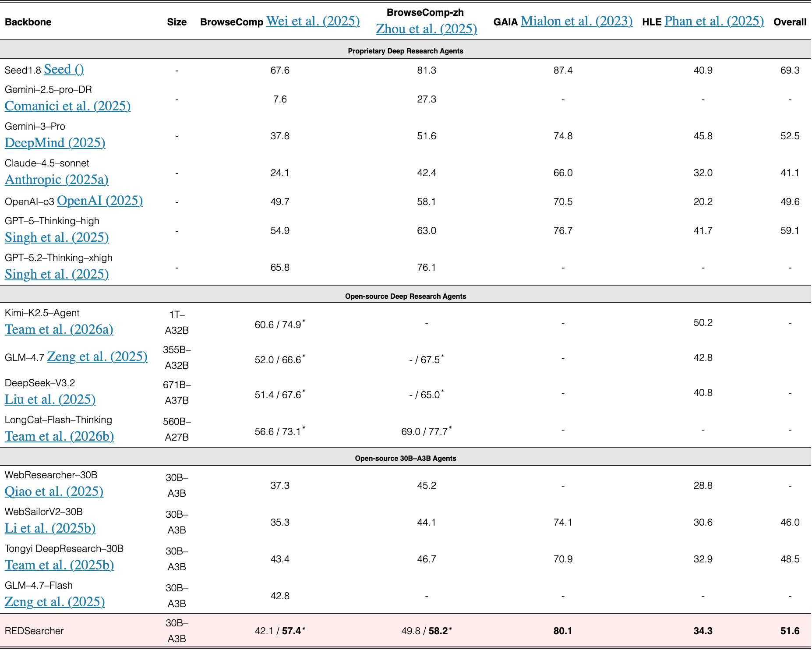Follow the Qiao et al. (2025) link

[x=54, y=491]
